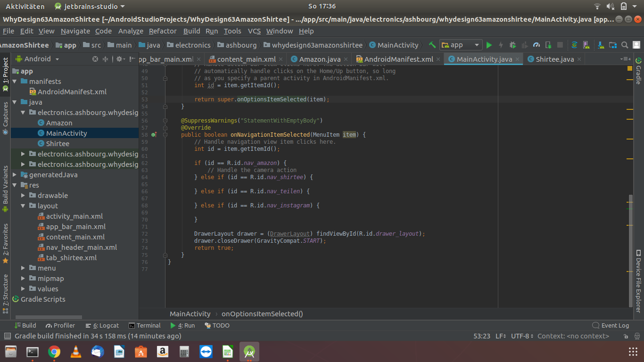This screenshot has width=644, height=362.
Task: Open the Refactor menu
Action: coord(163,31)
